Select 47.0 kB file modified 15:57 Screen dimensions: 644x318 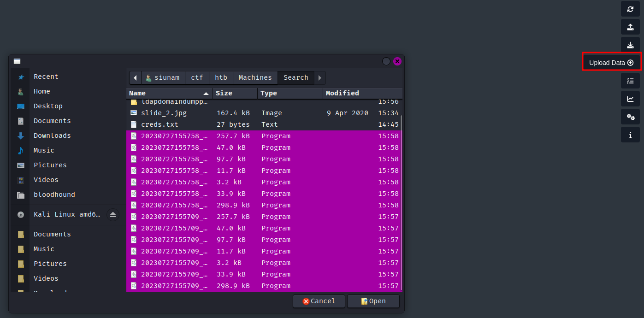(x=264, y=228)
